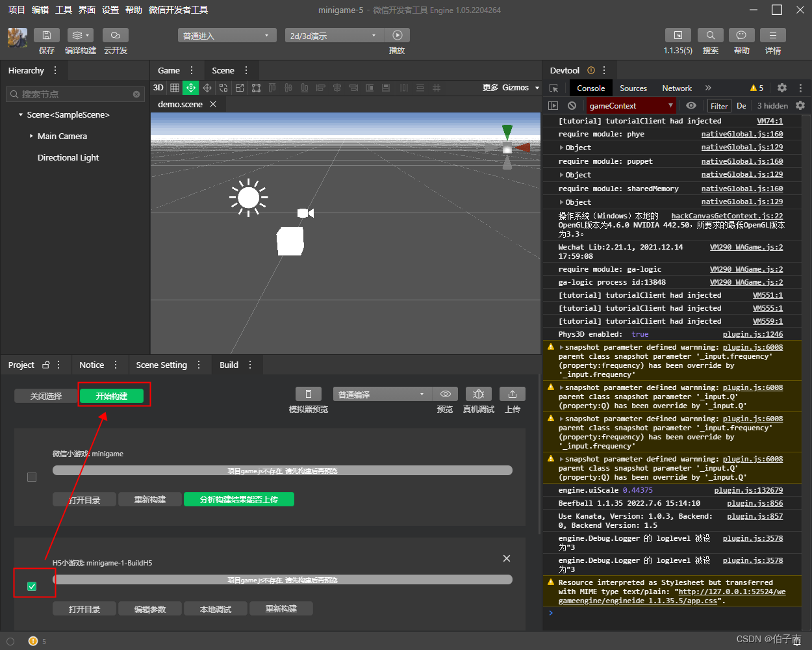Click the scene orientation gizmo
Screen dimensions: 812x650
pyautogui.click(x=507, y=147)
